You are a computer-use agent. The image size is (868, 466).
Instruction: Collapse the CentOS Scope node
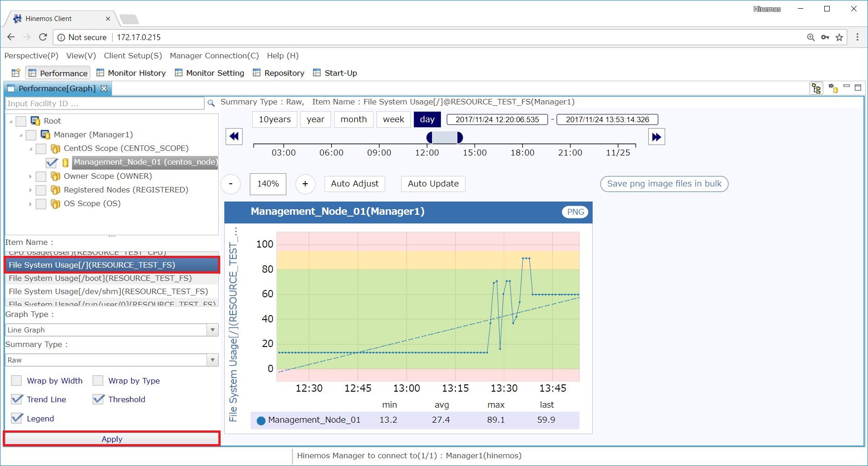coord(31,149)
